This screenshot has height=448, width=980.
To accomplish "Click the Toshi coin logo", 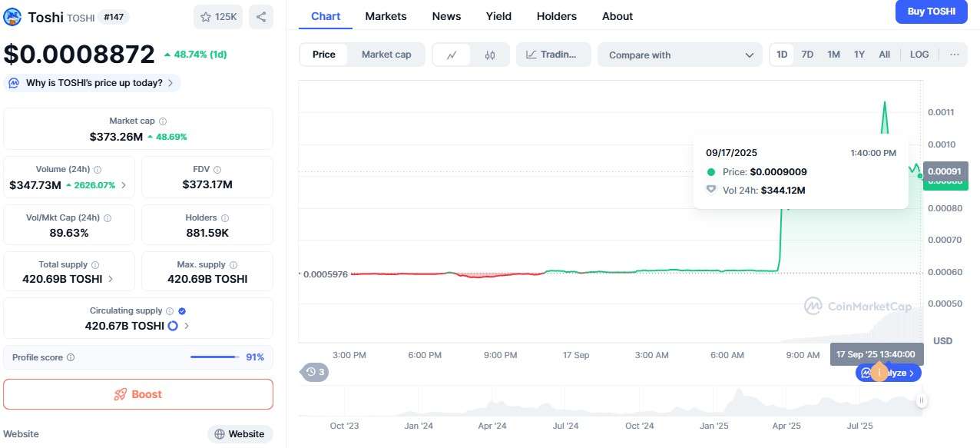I will click(x=12, y=17).
